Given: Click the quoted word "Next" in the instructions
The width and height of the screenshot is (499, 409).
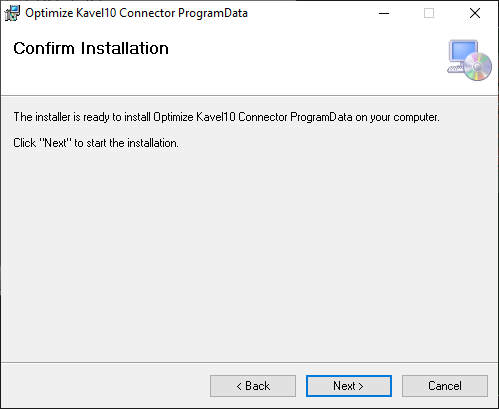Looking at the screenshot, I should pos(55,143).
